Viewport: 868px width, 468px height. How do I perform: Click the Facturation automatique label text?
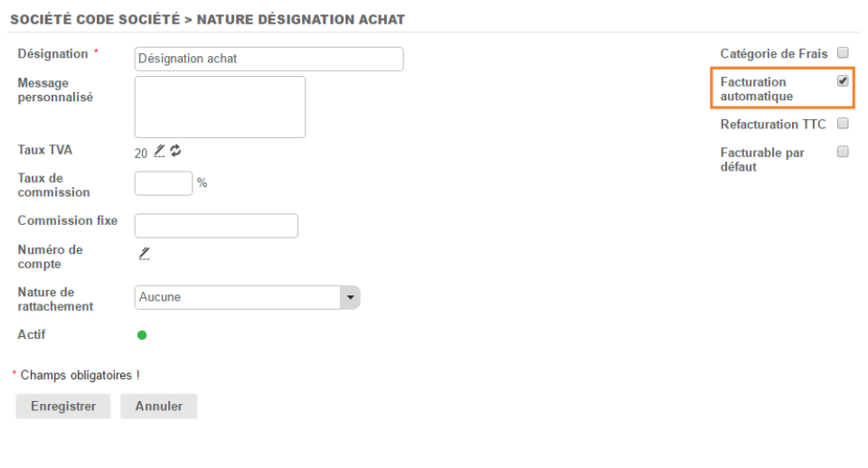(x=756, y=89)
